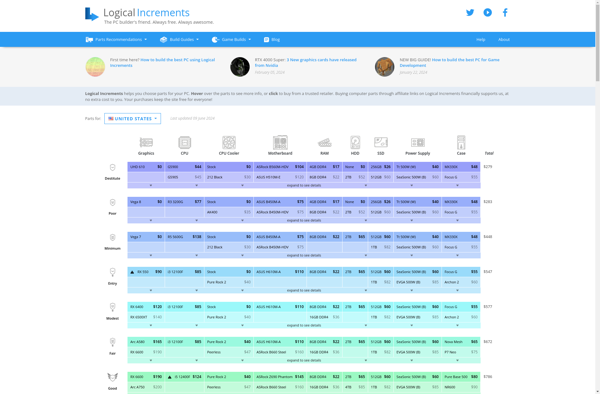Click the Motherboard column icon
This screenshot has height=394, width=600.
tap(280, 143)
